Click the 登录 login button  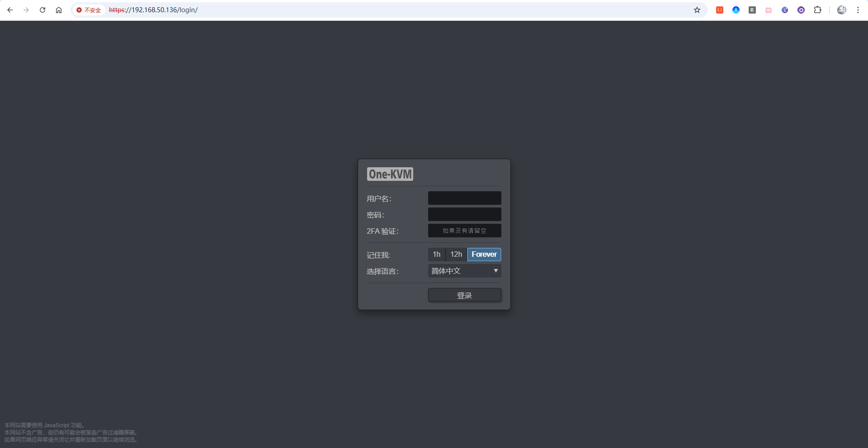[x=464, y=295]
